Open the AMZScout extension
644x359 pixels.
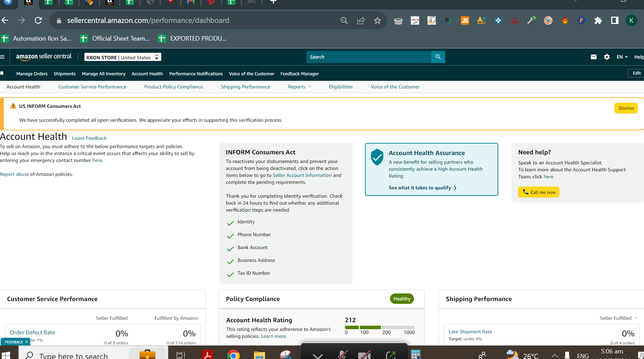[x=482, y=20]
